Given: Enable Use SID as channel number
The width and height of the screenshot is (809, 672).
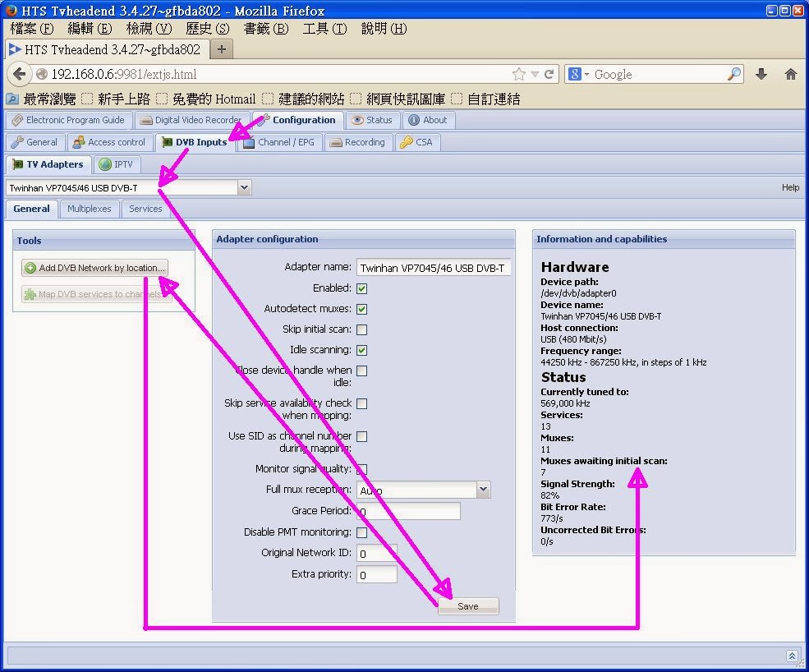Looking at the screenshot, I should pyautogui.click(x=361, y=437).
